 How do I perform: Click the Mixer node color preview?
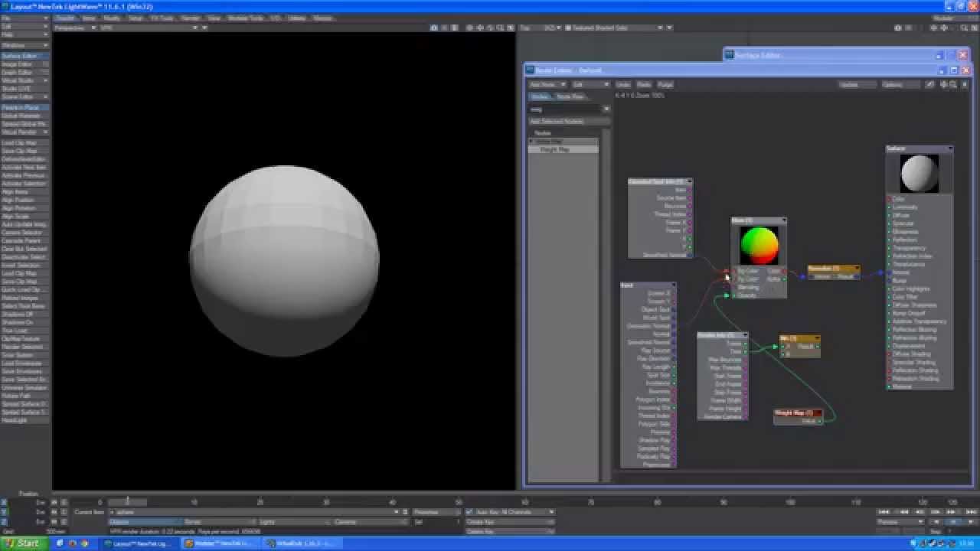759,245
